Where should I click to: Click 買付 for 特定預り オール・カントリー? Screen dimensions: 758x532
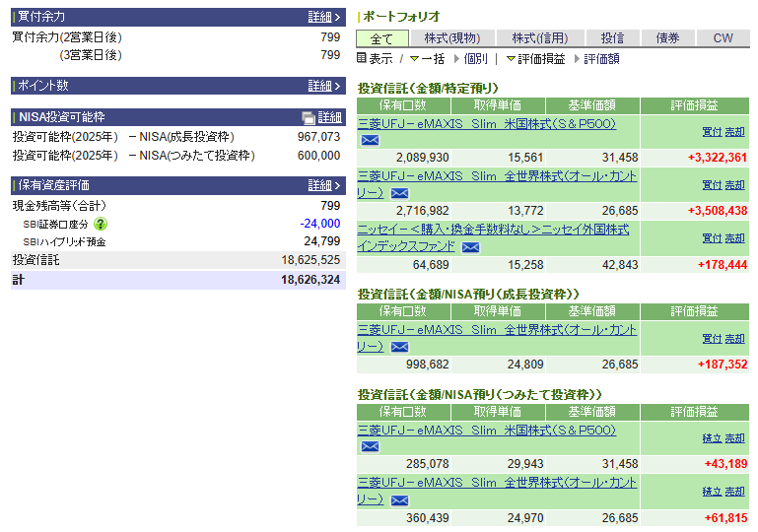coord(712,184)
